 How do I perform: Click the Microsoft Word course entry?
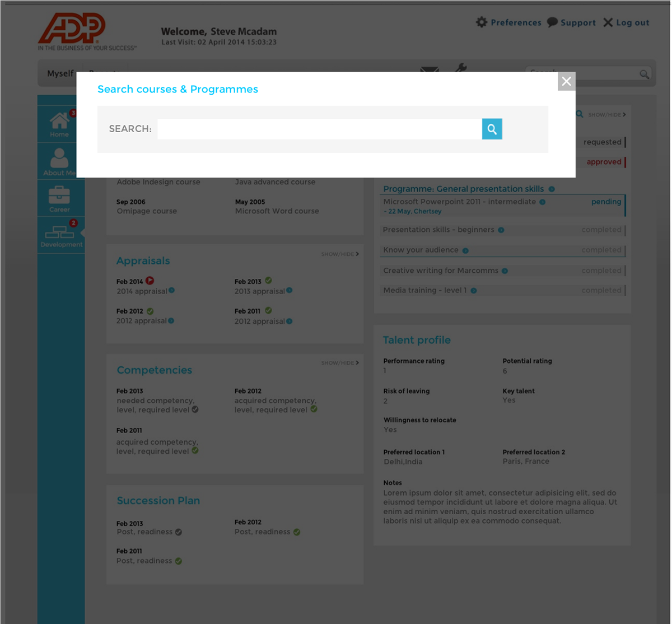277,211
